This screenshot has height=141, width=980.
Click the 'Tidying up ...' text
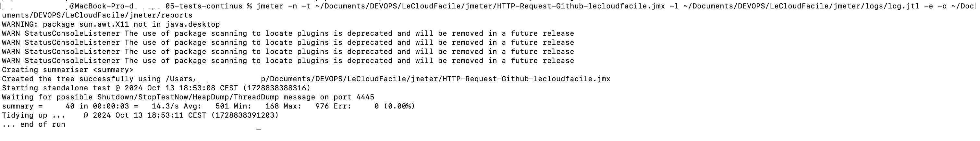(x=33, y=115)
